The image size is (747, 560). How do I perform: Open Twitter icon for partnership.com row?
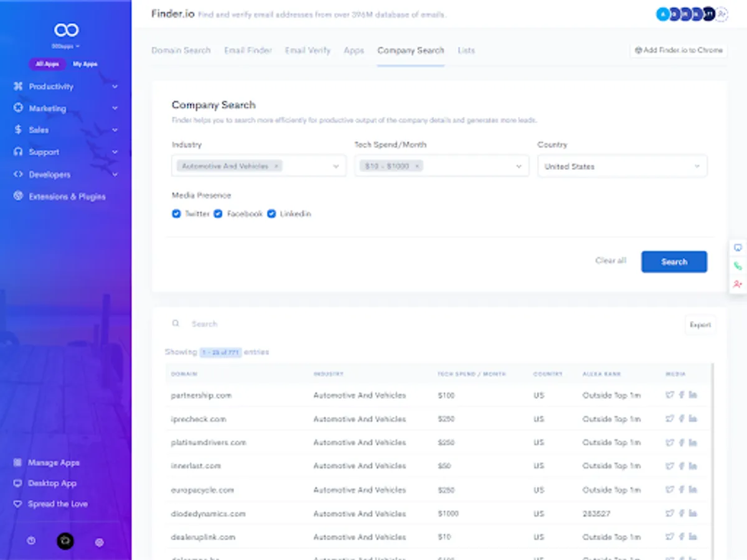(x=670, y=395)
